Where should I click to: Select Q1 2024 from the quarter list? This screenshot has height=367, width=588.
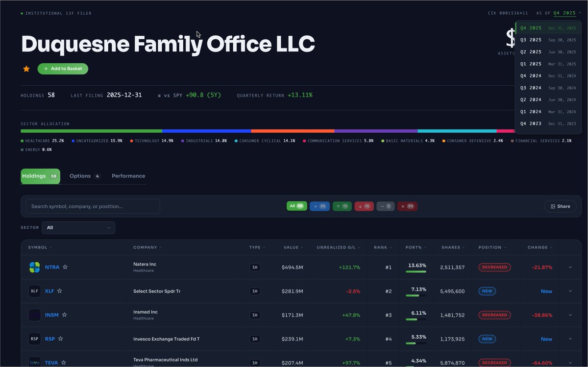click(548, 112)
